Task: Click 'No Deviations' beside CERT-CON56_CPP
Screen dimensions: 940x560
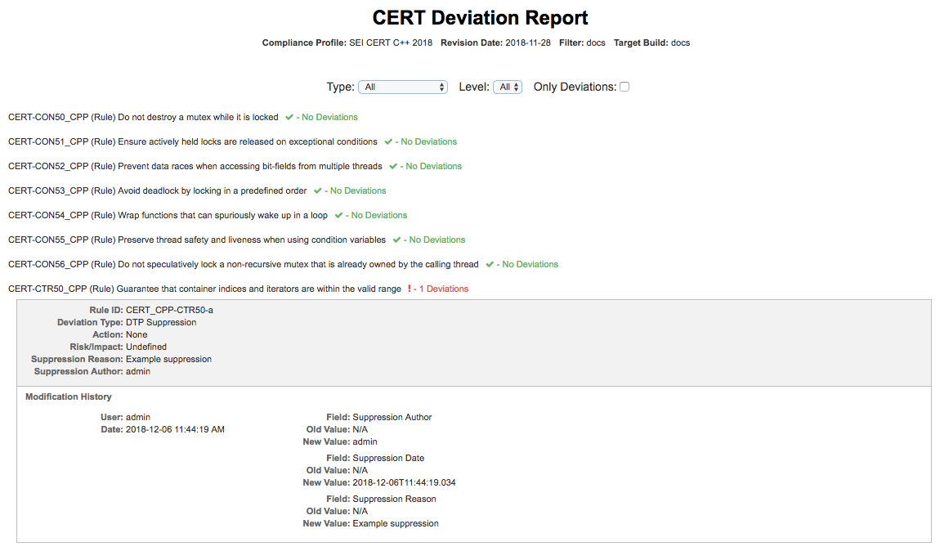Action: pos(530,265)
